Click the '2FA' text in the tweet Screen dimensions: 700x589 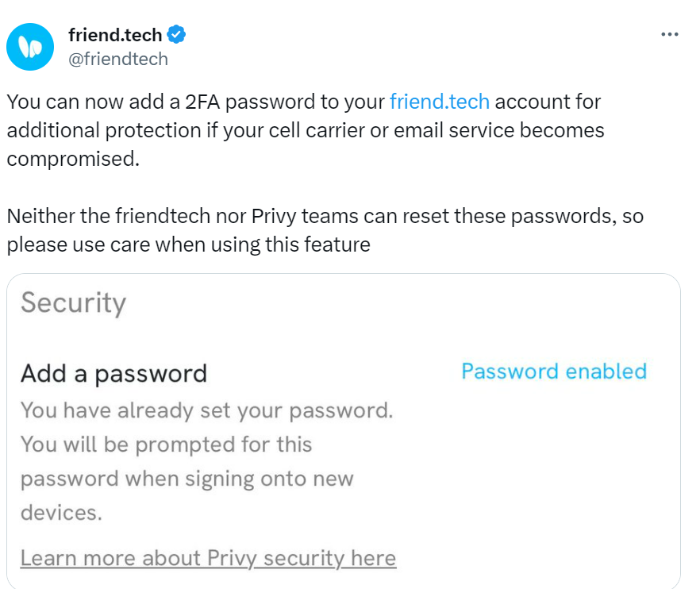point(202,102)
